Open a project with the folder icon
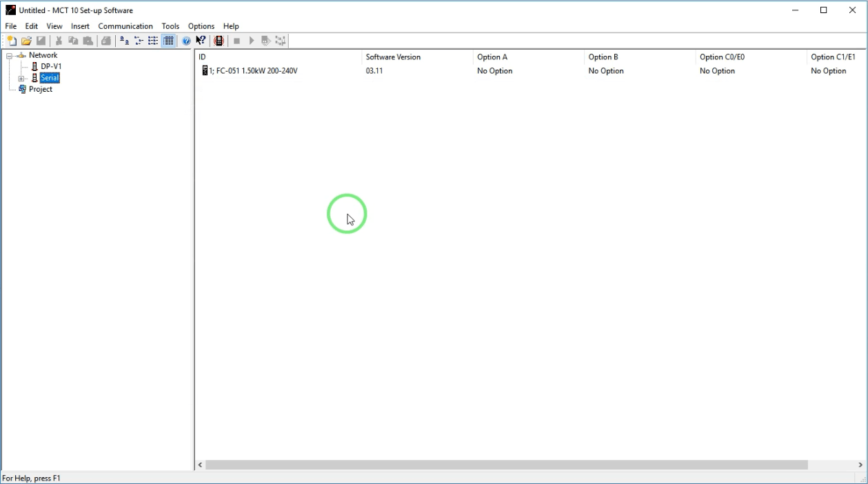 click(26, 41)
